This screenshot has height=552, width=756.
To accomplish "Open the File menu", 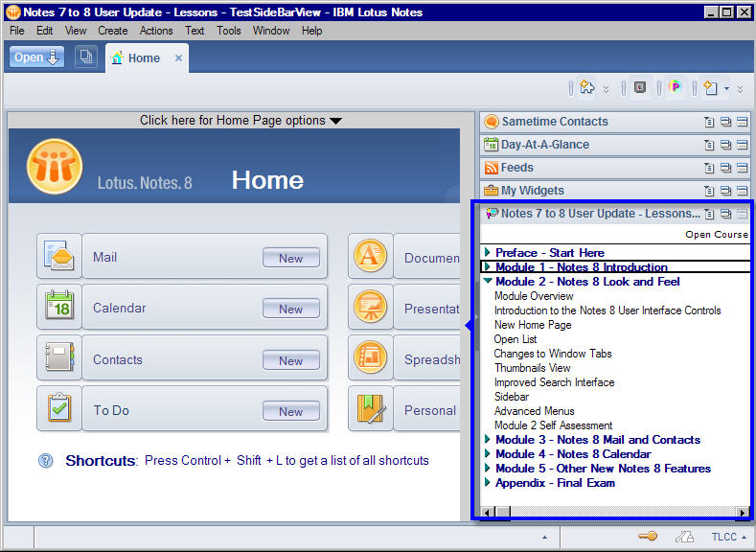I will [x=17, y=31].
